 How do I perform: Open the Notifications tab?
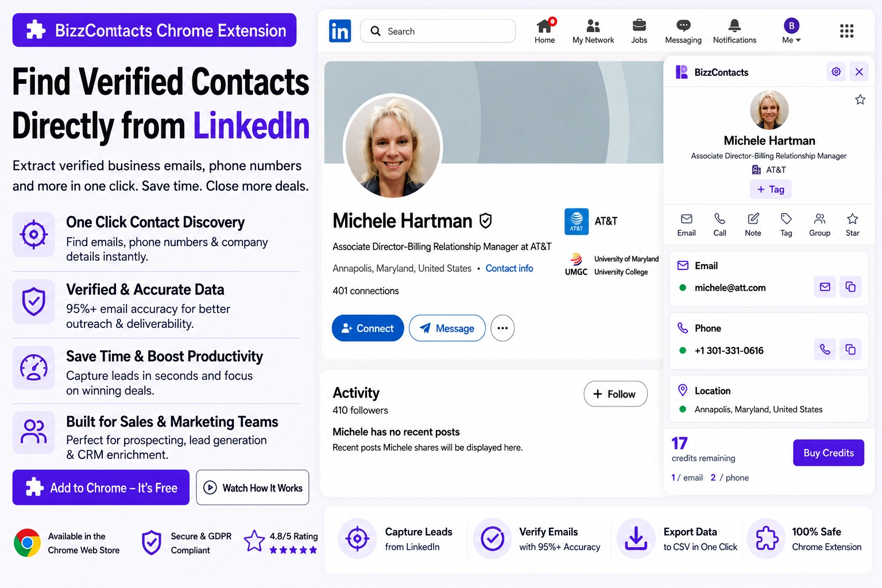734,31
